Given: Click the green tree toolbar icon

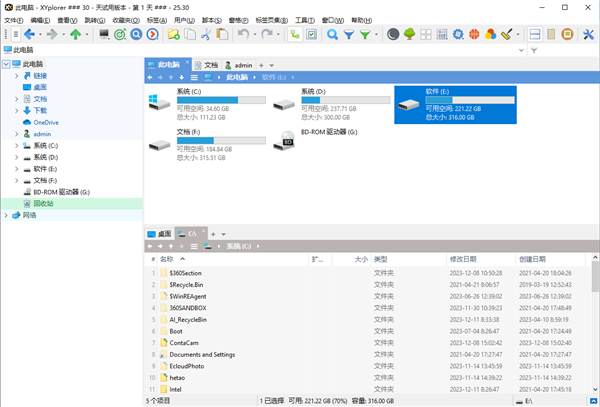Looking at the screenshot, I should click(409, 34).
